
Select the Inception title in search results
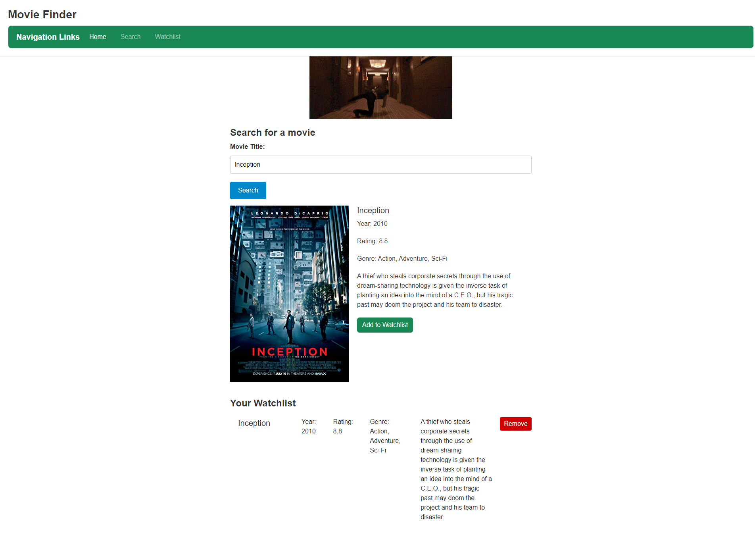(x=373, y=210)
